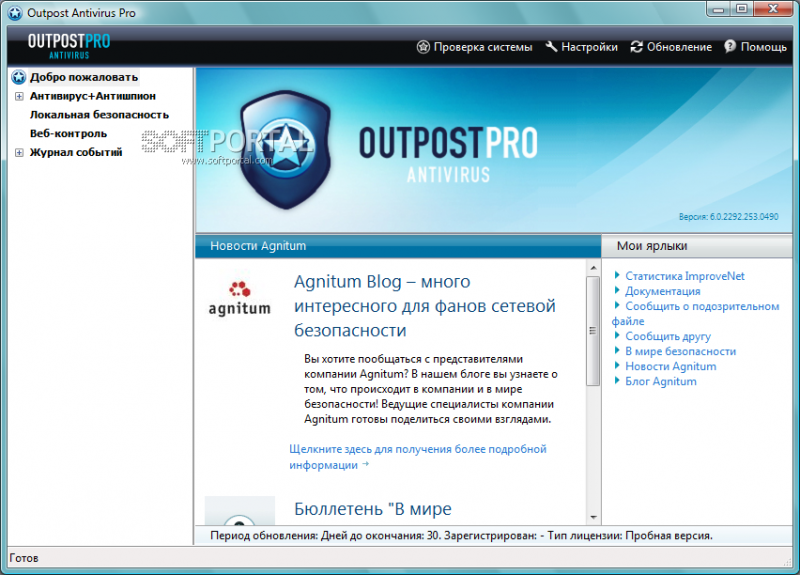The height and width of the screenshot is (575, 800).
Task: Click the Agnitum logo in news
Action: click(x=239, y=298)
